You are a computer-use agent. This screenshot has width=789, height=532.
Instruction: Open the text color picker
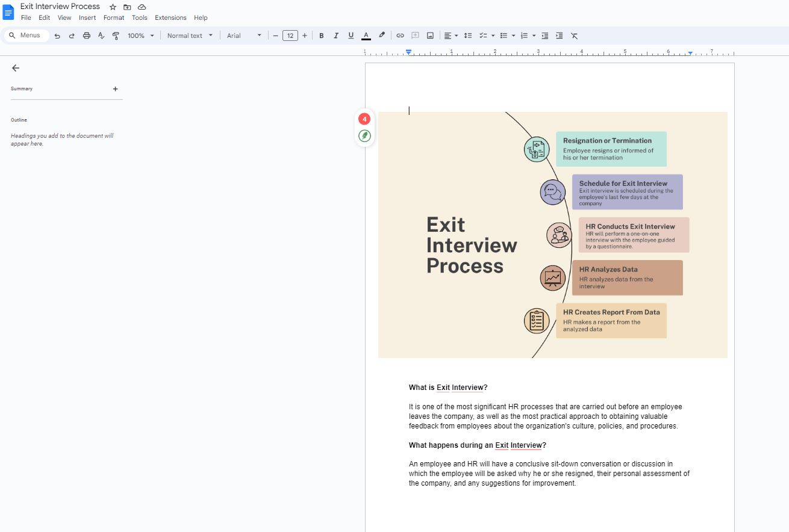point(366,36)
